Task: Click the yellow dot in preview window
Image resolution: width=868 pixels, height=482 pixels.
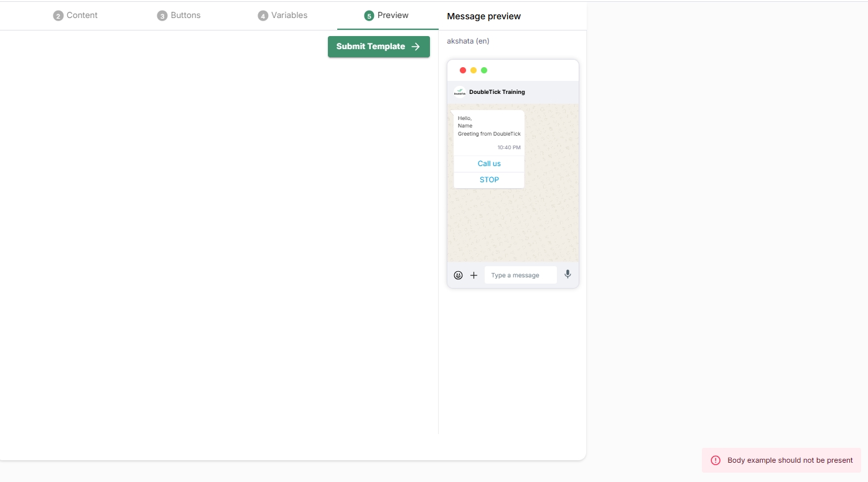Action: (x=474, y=70)
